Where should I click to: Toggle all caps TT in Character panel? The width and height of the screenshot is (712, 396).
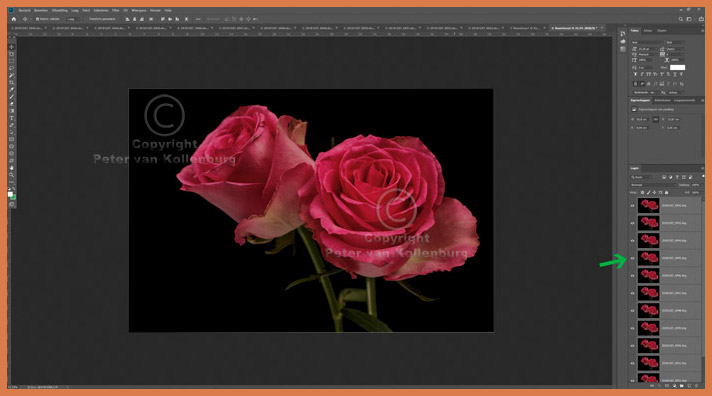(648, 74)
